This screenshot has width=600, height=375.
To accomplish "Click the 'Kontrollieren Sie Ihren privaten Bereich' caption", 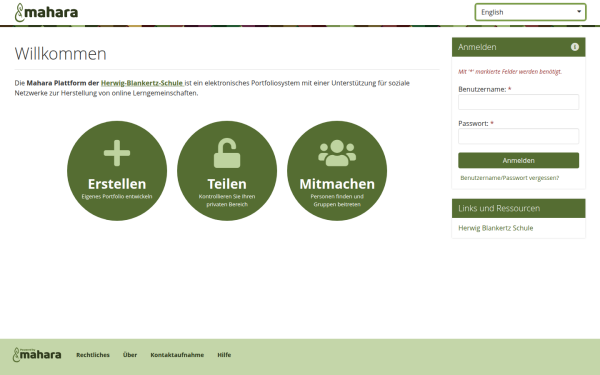I will coord(227,201).
